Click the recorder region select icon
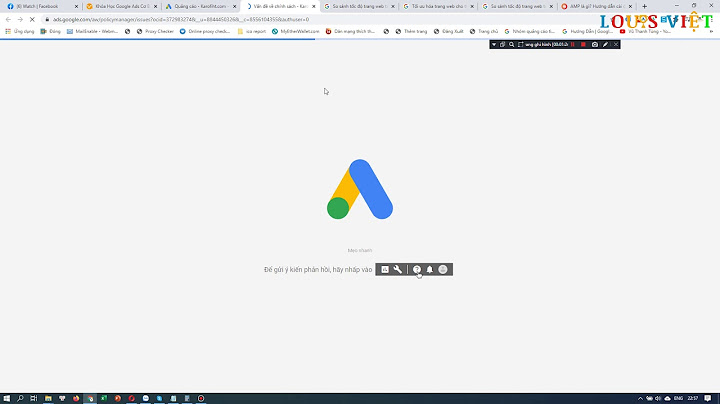 [520, 45]
